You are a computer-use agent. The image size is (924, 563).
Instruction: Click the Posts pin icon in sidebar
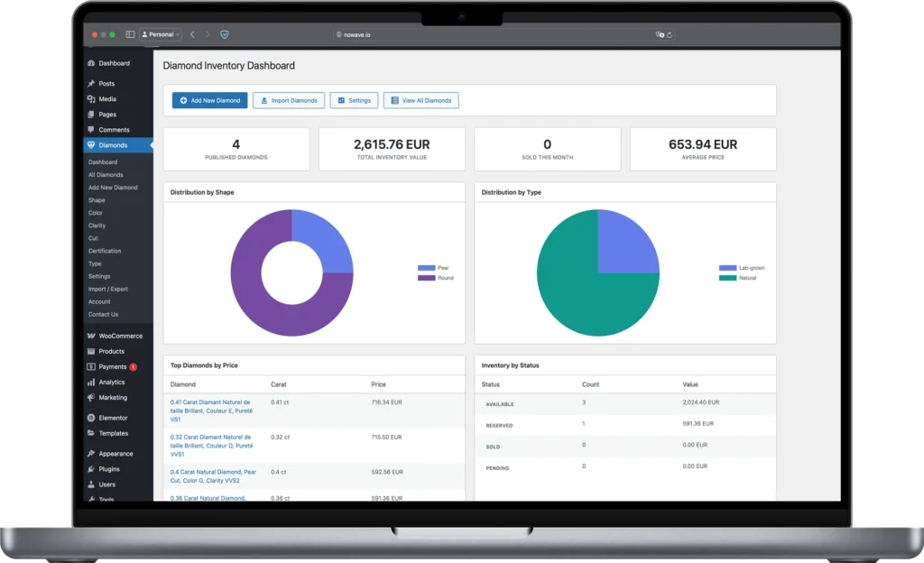[91, 83]
